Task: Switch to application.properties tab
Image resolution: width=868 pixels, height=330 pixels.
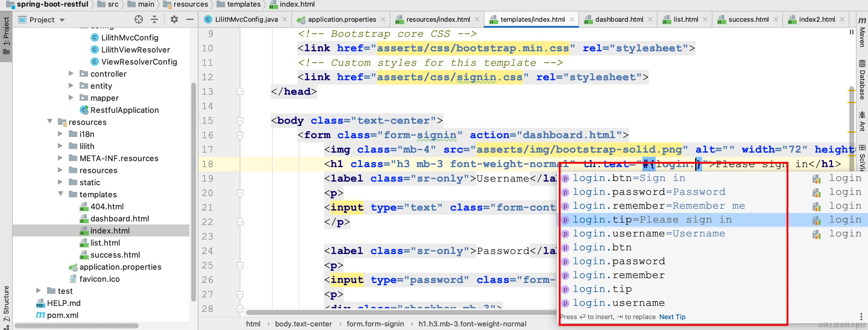Action: 341,20
